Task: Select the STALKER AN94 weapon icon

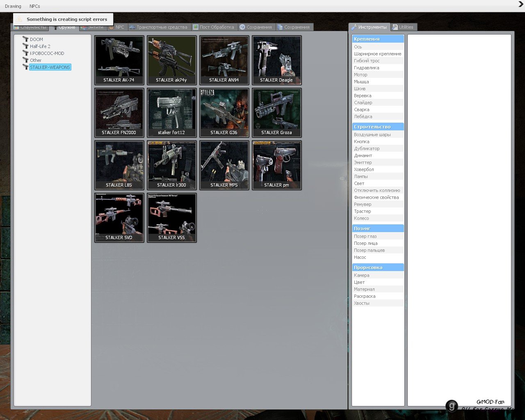Action: [x=224, y=60]
